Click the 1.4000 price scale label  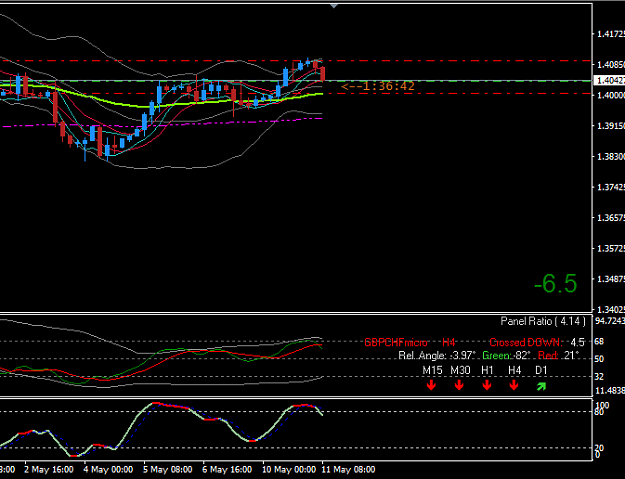[x=610, y=95]
